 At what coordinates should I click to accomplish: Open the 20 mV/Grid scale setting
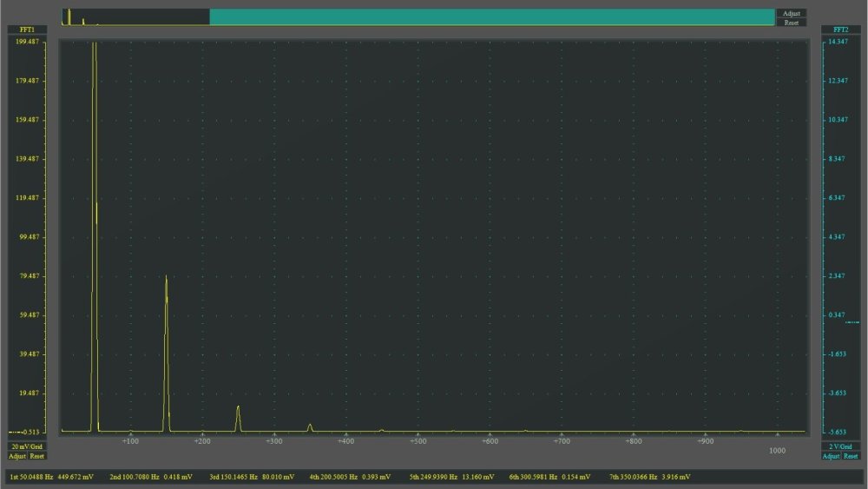click(26, 446)
